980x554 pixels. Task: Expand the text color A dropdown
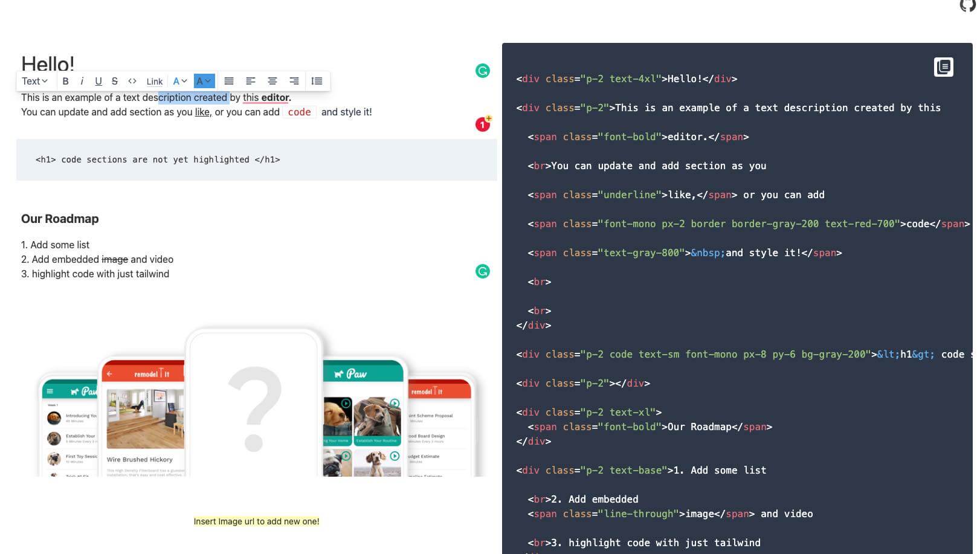pyautogui.click(x=178, y=81)
